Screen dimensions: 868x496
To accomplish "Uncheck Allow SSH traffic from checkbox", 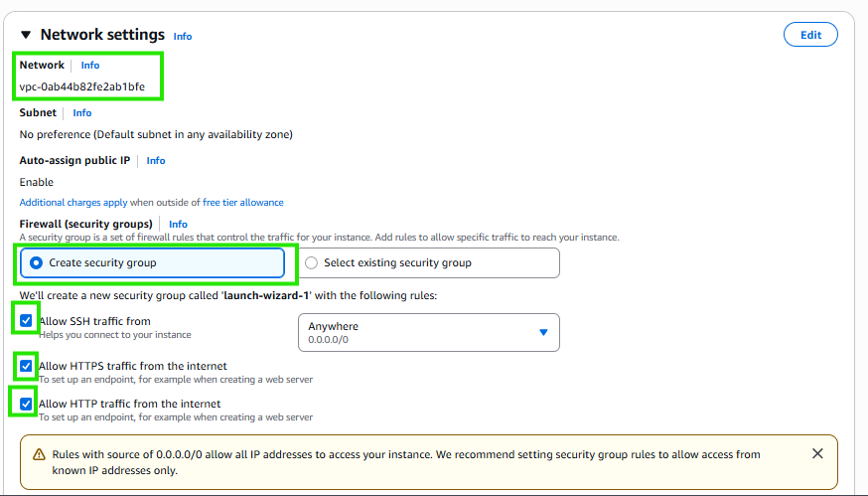I will pyautogui.click(x=26, y=321).
